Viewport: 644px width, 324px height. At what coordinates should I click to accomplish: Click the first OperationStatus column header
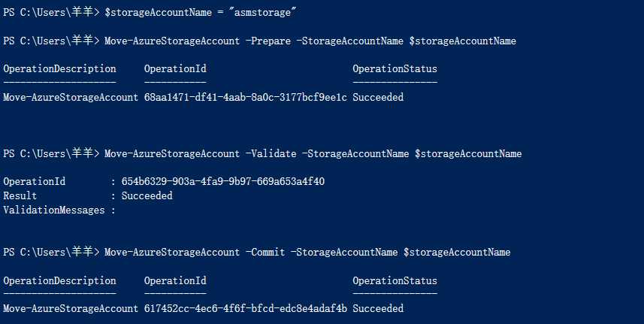[395, 68]
